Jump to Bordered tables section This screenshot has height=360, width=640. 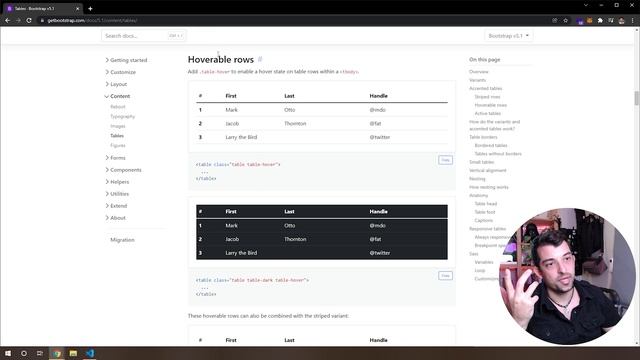(x=491, y=145)
